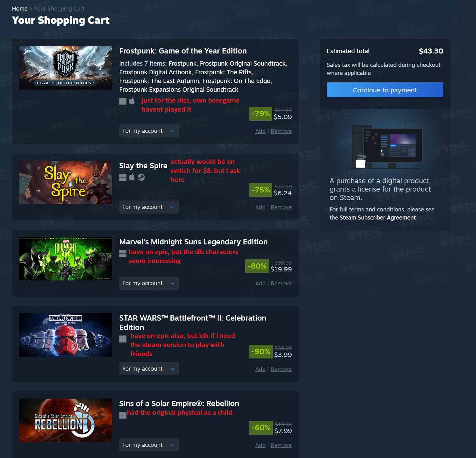Viewport: 476px width, 458px height.
Task: Open Battlefront II's 'For my account' dropdown
Action: (149, 369)
